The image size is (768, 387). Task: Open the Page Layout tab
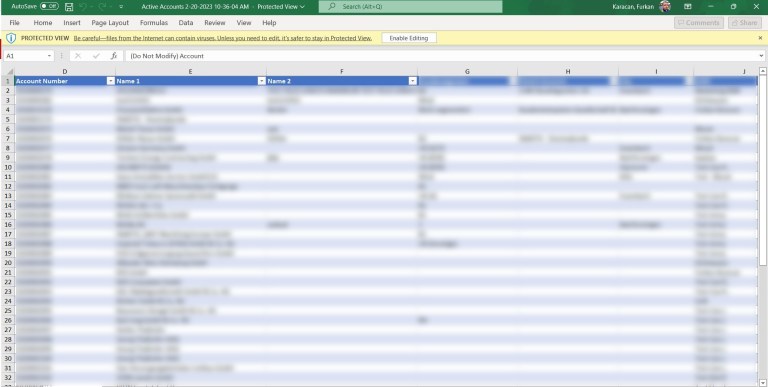(110, 23)
